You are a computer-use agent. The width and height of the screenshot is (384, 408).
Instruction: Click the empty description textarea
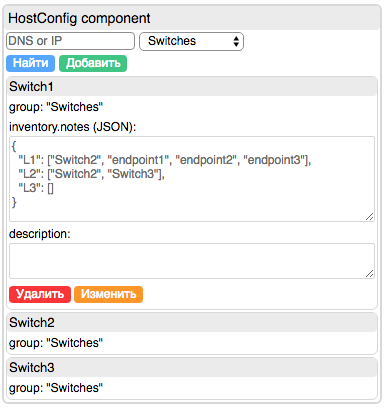(x=192, y=261)
